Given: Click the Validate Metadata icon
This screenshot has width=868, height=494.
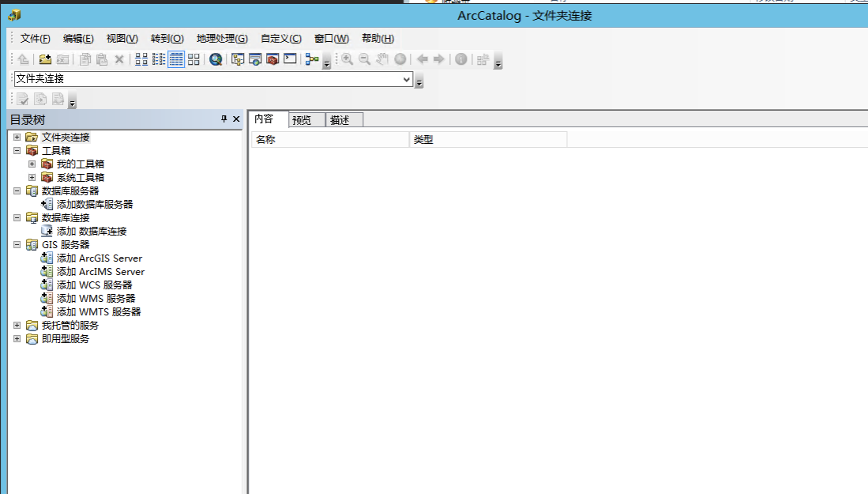Looking at the screenshot, I should coord(23,99).
